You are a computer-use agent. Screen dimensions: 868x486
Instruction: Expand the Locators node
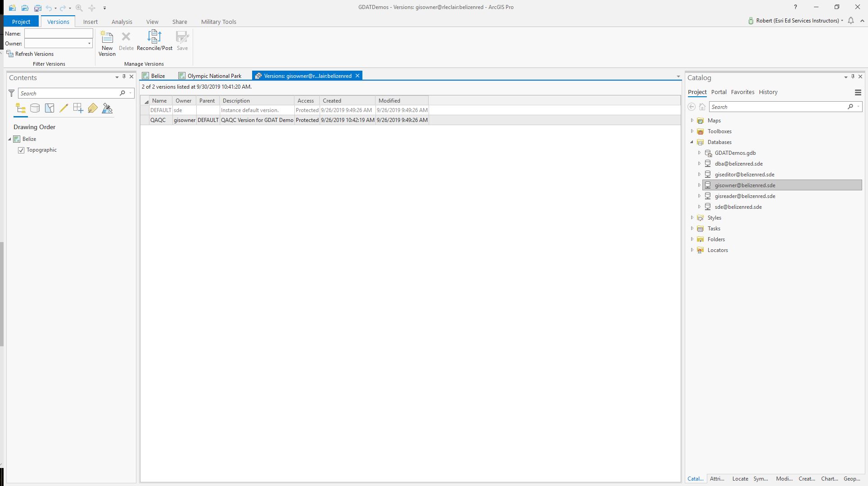[692, 250]
